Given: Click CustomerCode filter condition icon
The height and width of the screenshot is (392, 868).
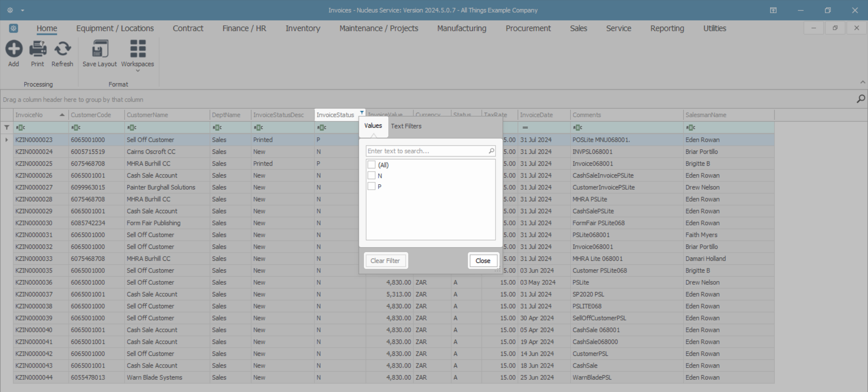Looking at the screenshot, I should [76, 128].
